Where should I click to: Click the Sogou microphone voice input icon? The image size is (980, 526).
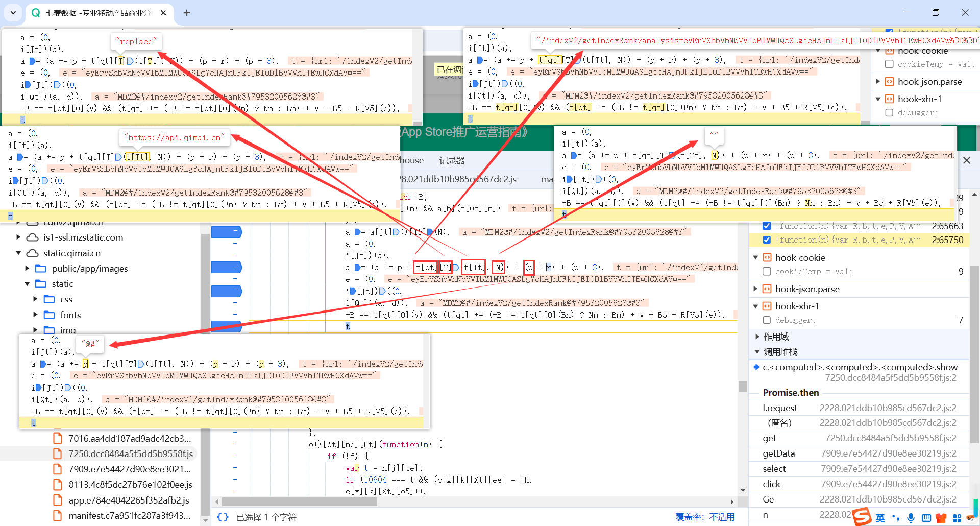(911, 518)
